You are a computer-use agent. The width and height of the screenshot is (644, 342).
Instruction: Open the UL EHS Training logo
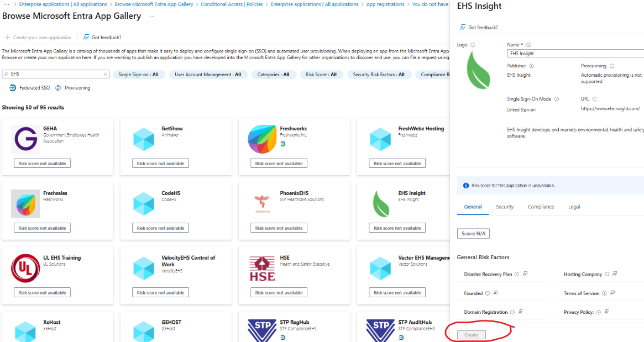25,268
